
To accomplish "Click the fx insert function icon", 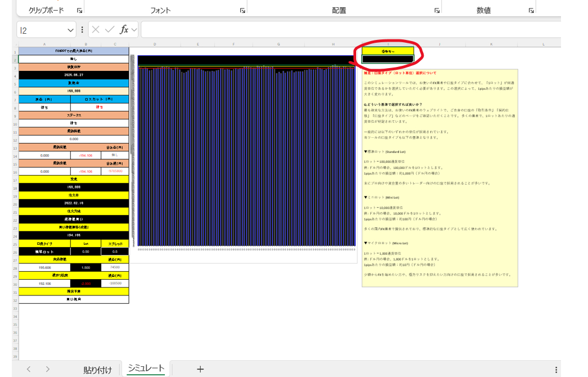I will (x=124, y=30).
